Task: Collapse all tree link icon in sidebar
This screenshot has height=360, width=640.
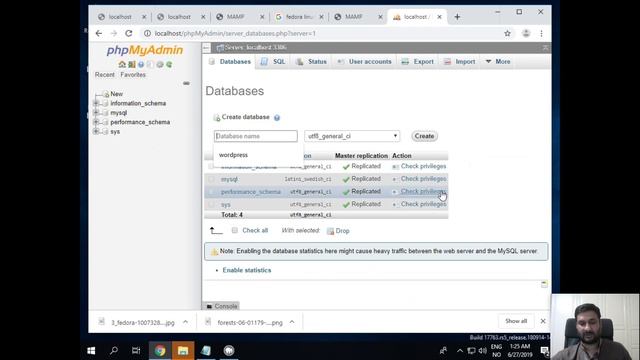Action: (186, 83)
